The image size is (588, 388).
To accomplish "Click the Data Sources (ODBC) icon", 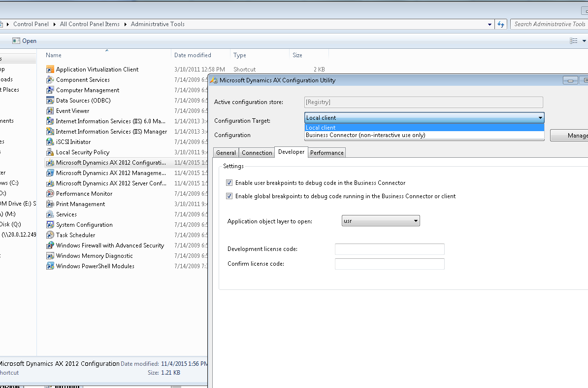I will pyautogui.click(x=50, y=101).
